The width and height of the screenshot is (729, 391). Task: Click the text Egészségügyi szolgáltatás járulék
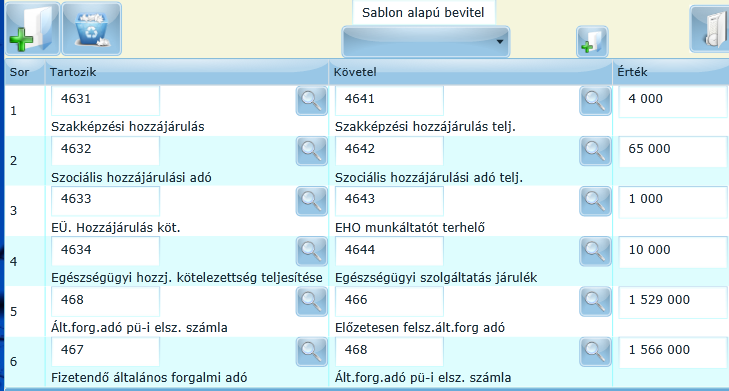point(436,278)
